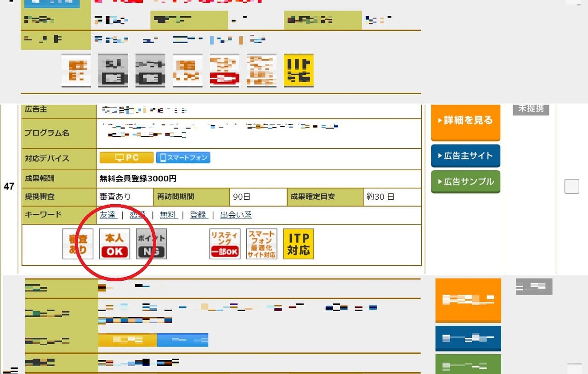The width and height of the screenshot is (588, 374).
Task: Select the 無料 keyword link
Action: (168, 215)
